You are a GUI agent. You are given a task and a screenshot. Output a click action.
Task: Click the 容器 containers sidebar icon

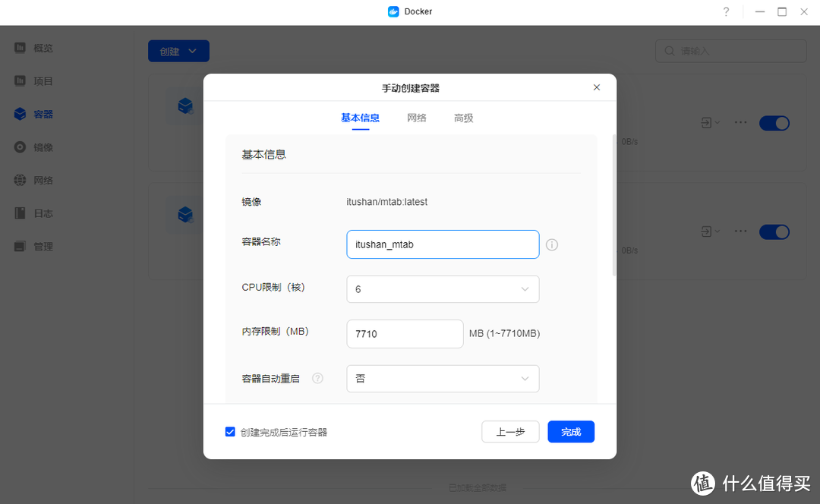click(42, 114)
